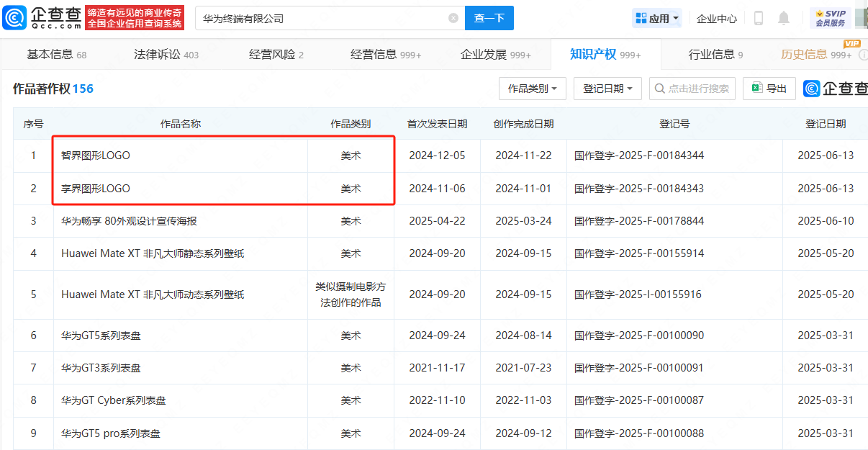Image resolution: width=868 pixels, height=450 pixels.
Task: Click the 创作完成日期 column header
Action: click(524, 124)
